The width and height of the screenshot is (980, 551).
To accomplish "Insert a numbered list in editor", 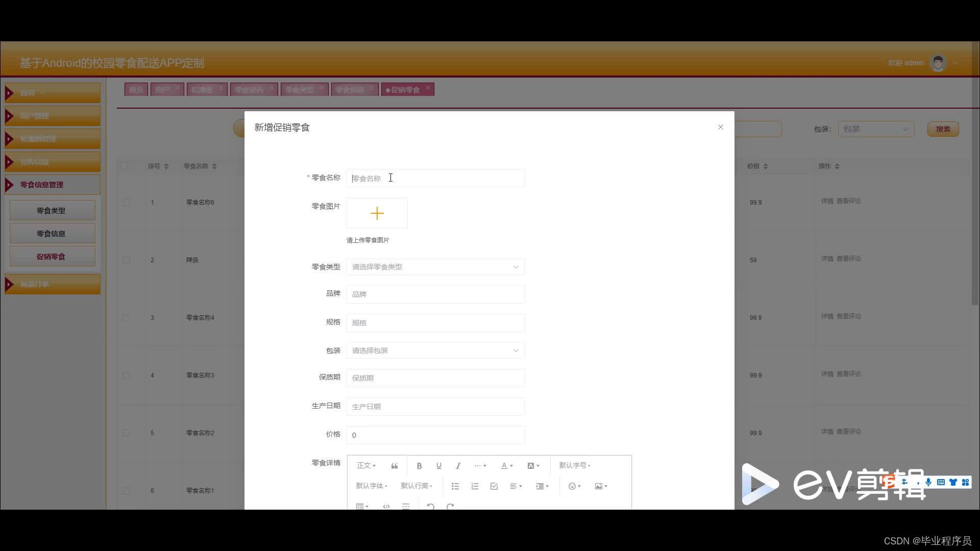I will (475, 486).
